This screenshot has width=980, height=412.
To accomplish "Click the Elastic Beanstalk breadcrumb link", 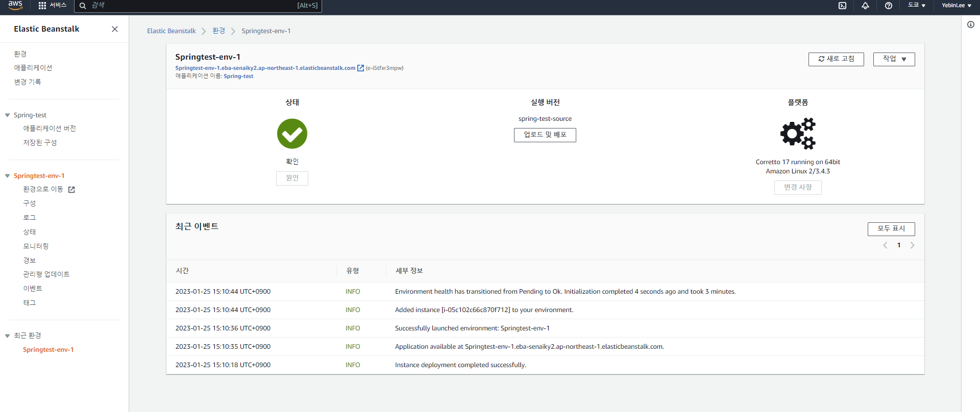I will [x=171, y=31].
